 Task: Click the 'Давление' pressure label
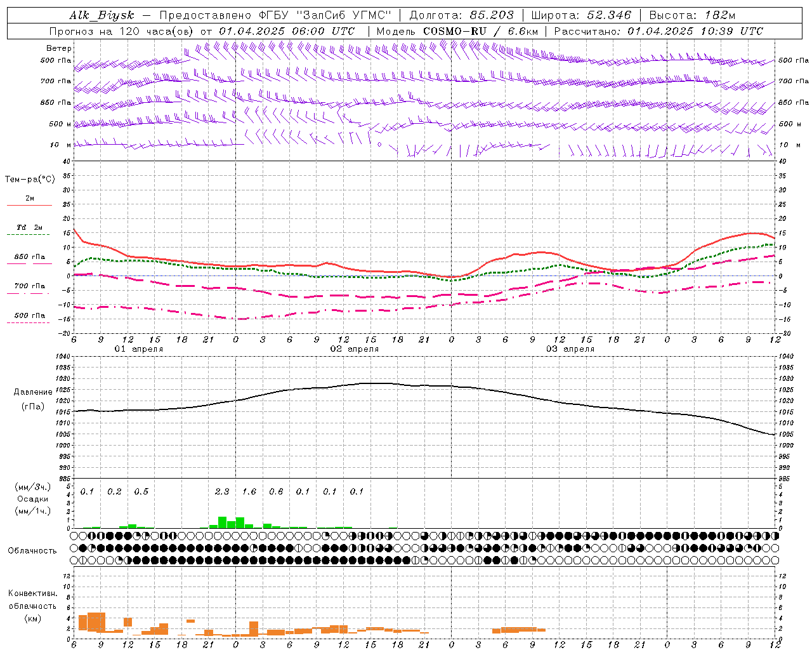[33, 392]
